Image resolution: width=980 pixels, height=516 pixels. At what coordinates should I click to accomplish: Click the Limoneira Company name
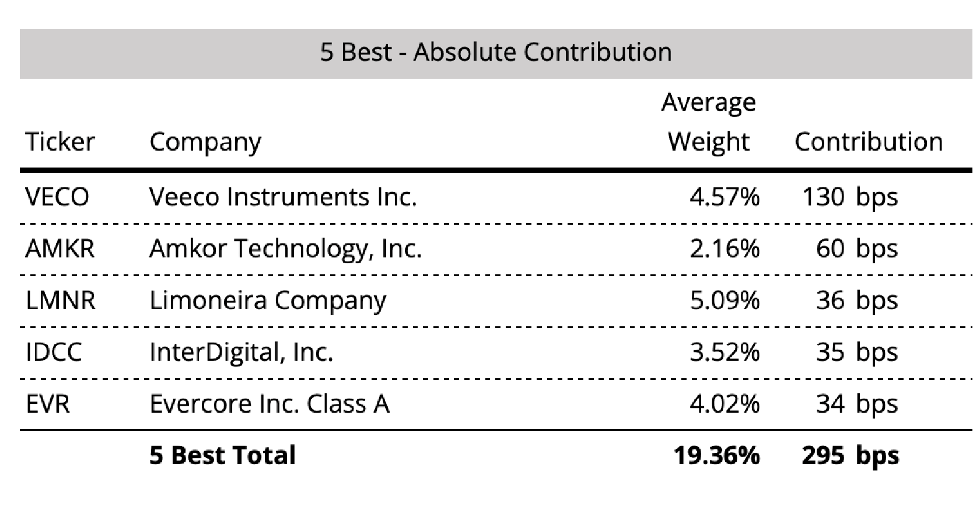pos(268,300)
